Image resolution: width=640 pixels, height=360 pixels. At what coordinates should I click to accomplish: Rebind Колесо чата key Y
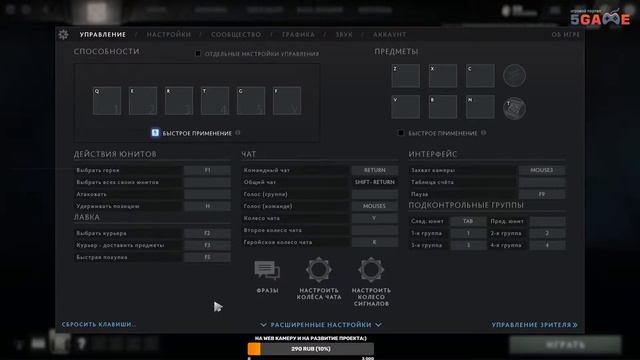tap(375, 218)
